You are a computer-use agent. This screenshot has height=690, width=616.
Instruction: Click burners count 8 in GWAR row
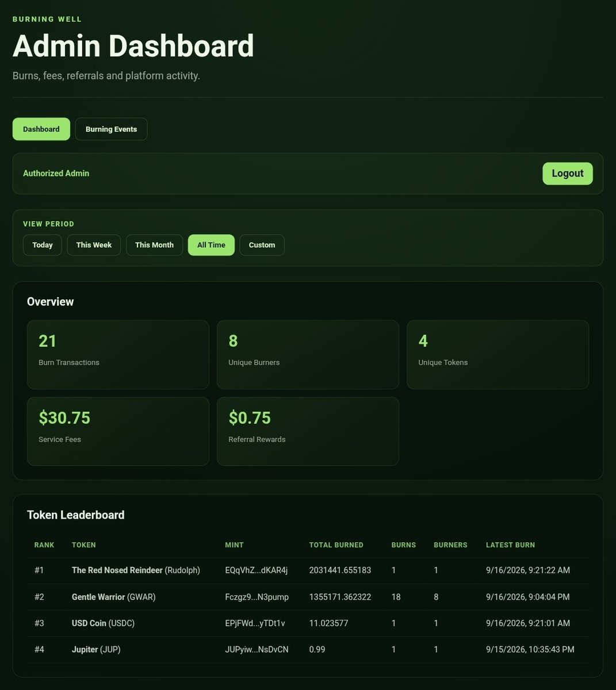tap(436, 597)
